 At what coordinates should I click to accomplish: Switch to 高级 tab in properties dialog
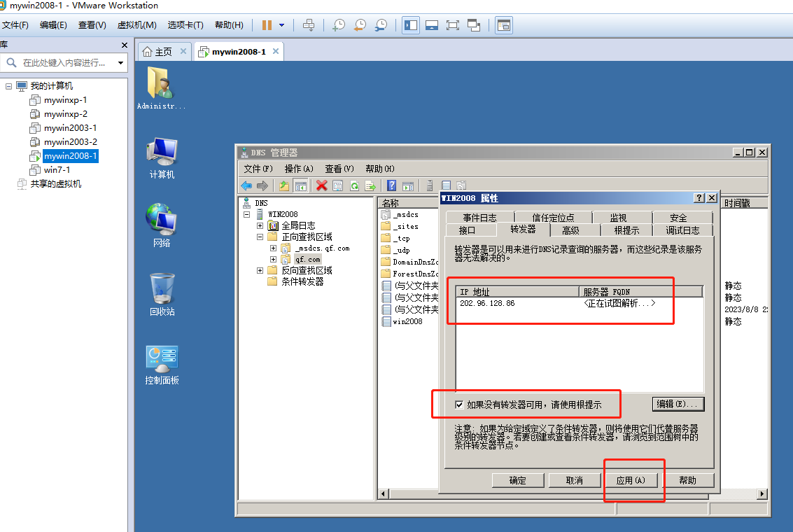pyautogui.click(x=571, y=230)
